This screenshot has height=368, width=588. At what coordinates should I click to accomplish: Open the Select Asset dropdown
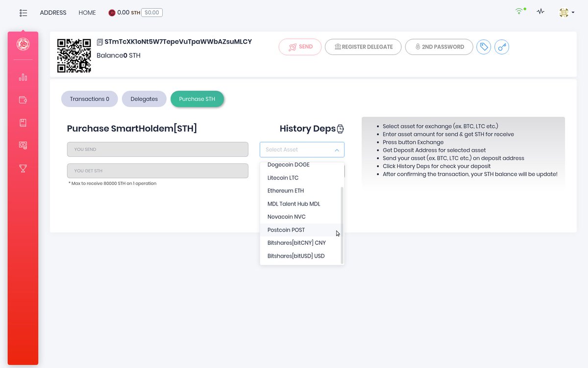coord(302,149)
